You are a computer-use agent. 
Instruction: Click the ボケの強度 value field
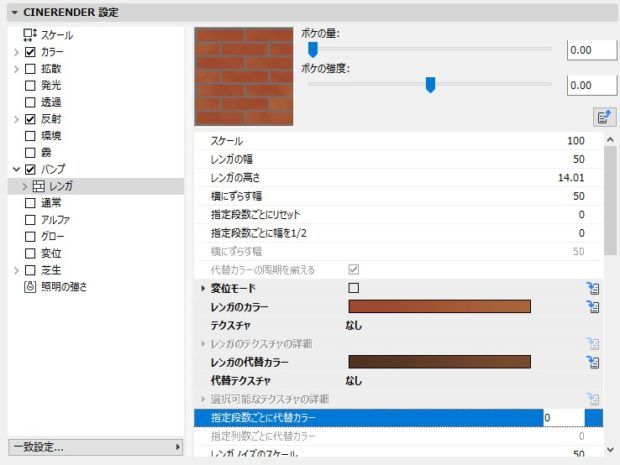(592, 85)
